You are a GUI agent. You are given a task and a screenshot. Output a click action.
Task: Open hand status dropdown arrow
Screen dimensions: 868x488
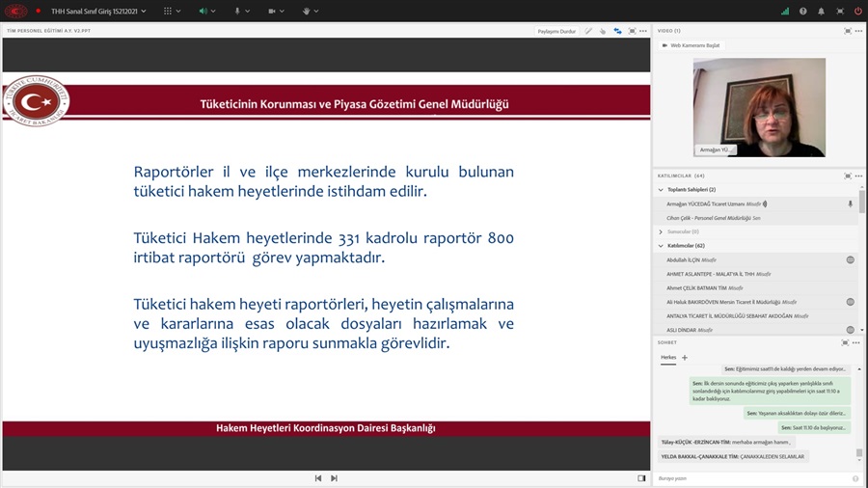click(x=316, y=11)
